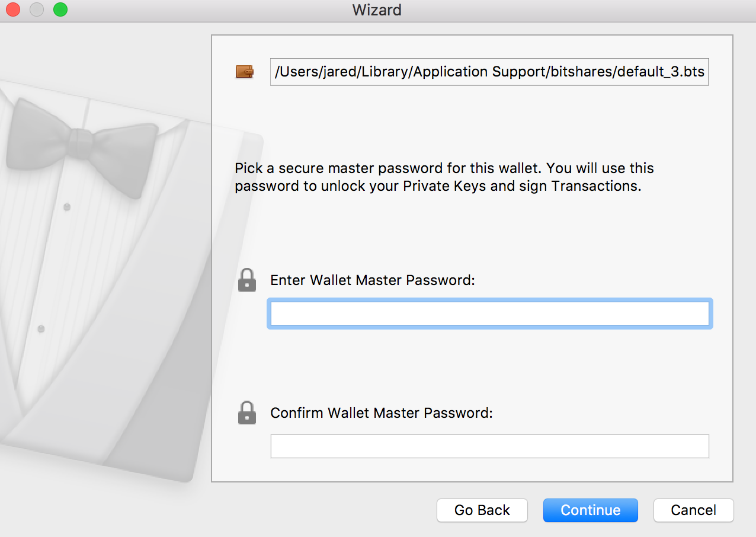Focus the Confirm Wallet Master Password field
The height and width of the screenshot is (537, 756).
coord(489,446)
